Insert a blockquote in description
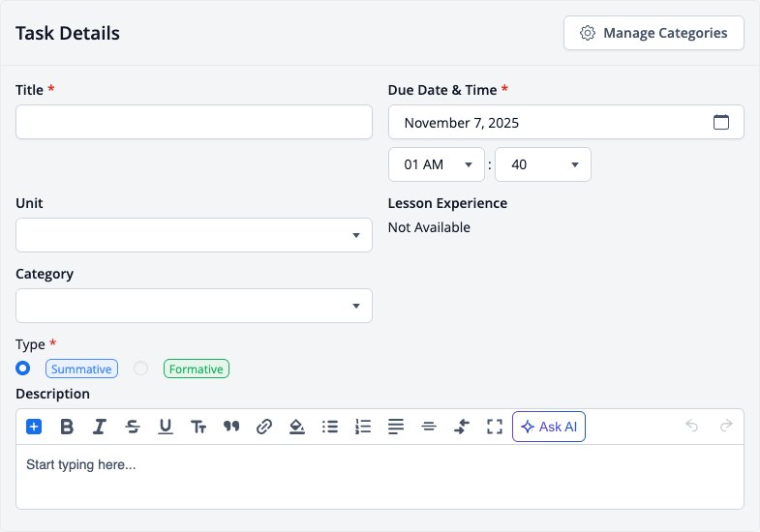 point(231,427)
